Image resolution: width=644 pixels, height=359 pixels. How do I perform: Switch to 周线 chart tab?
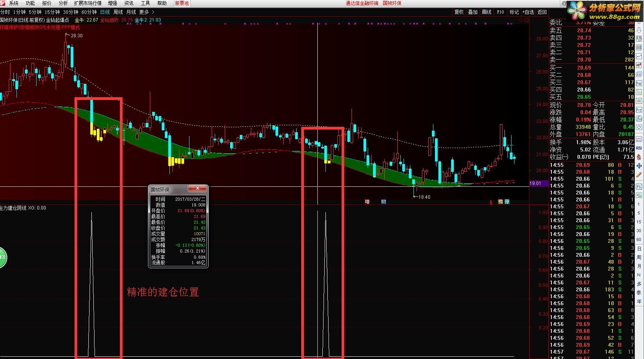pyautogui.click(x=118, y=12)
